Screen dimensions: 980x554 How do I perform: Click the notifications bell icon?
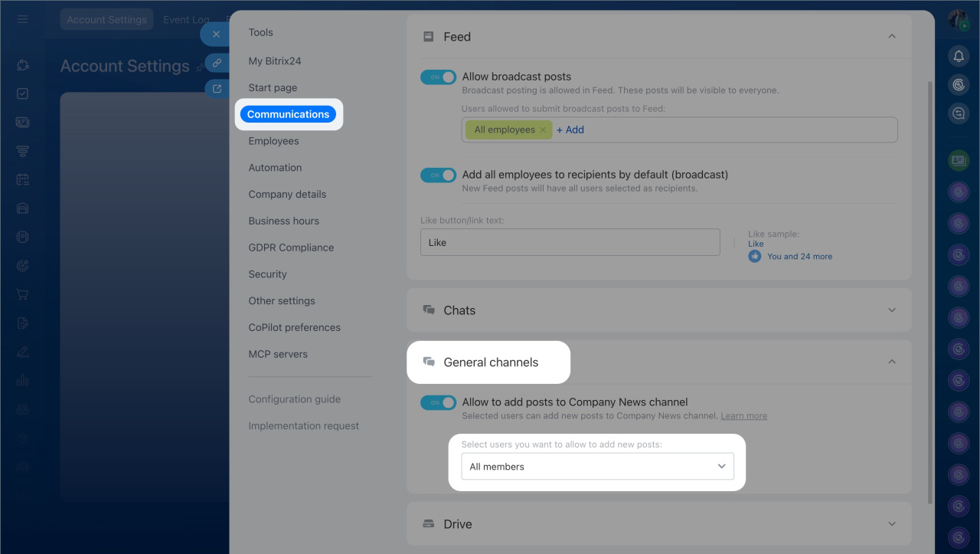click(959, 56)
